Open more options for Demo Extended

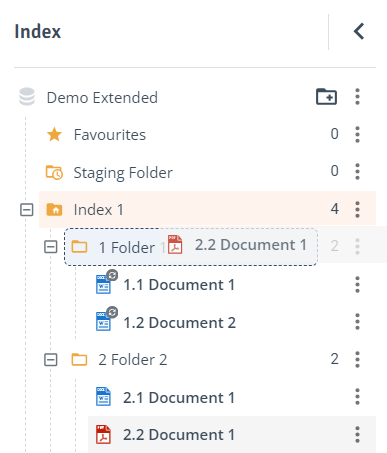(357, 97)
